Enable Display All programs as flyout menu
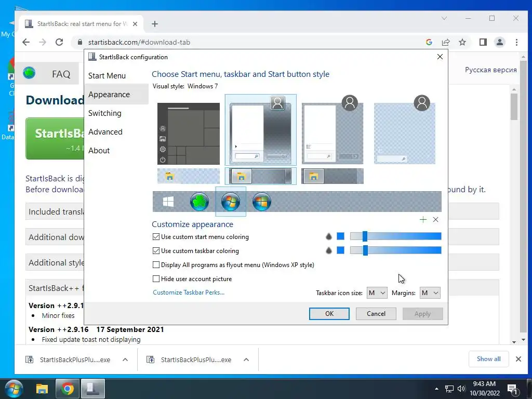This screenshot has height=399, width=532. (156, 264)
